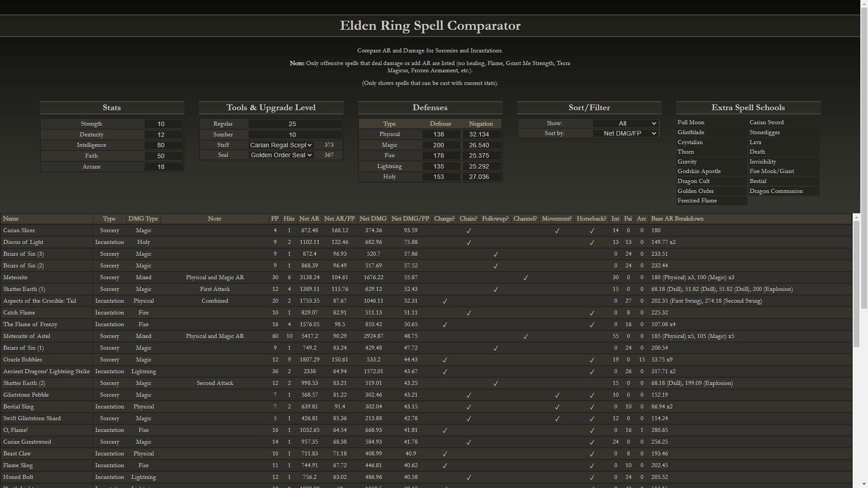Select the Honed Bolt row
Viewport: 868px width, 488px height.
point(426,477)
